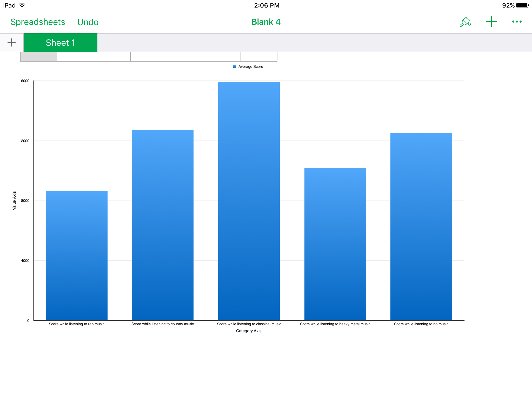Screen dimensions: 532x399
Task: Tap Undo
Action: 88,22
